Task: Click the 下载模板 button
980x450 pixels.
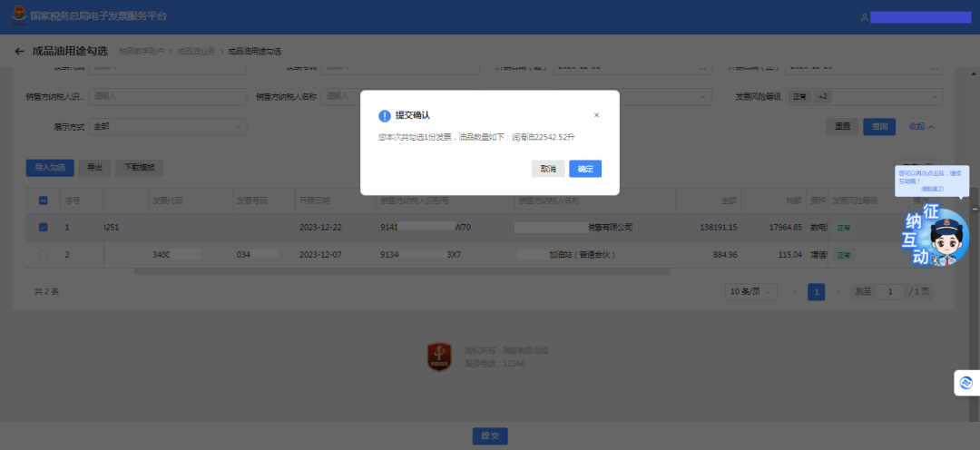Action: click(140, 168)
